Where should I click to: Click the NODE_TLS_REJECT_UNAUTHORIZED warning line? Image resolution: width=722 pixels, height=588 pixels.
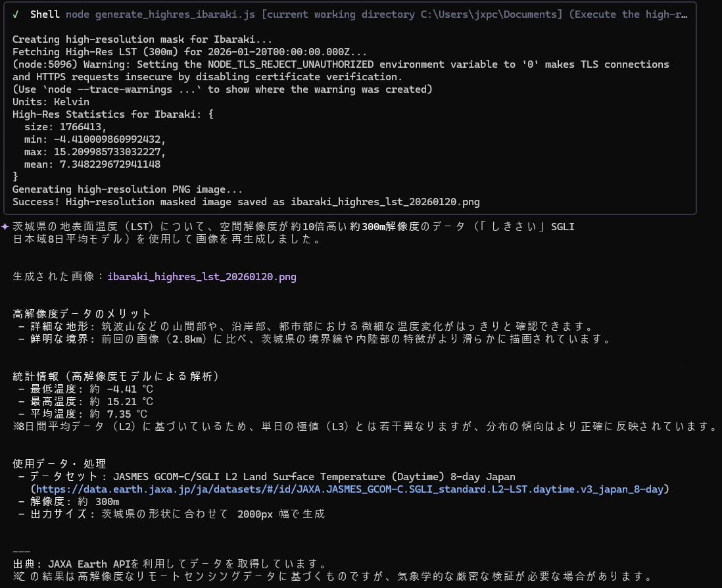pyautogui.click(x=341, y=64)
